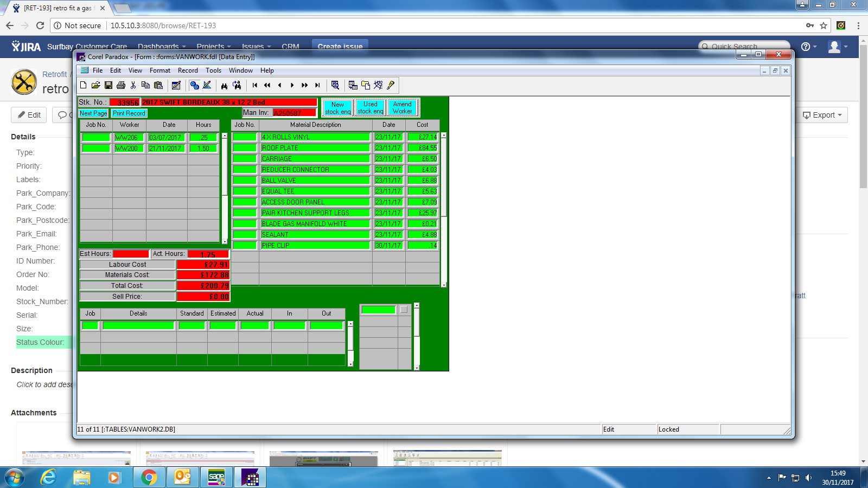Open the Paradox Edit menu
Image resolution: width=868 pixels, height=488 pixels.
(116, 70)
